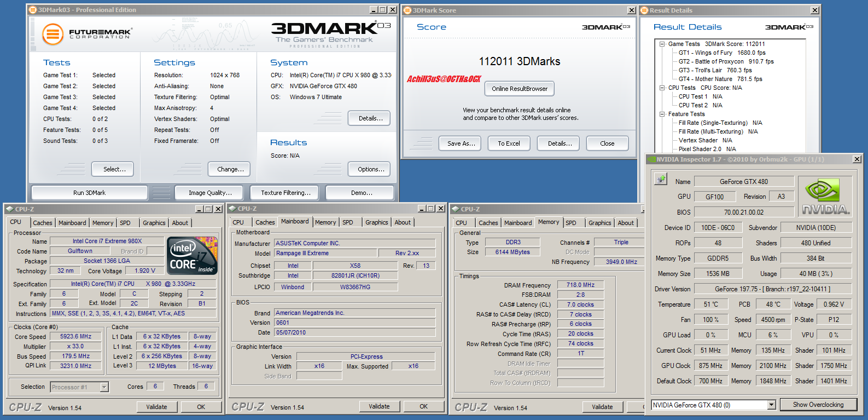The image size is (868, 420).
Task: Open Caches tab in CPU-Z Processor window
Action: click(43, 223)
